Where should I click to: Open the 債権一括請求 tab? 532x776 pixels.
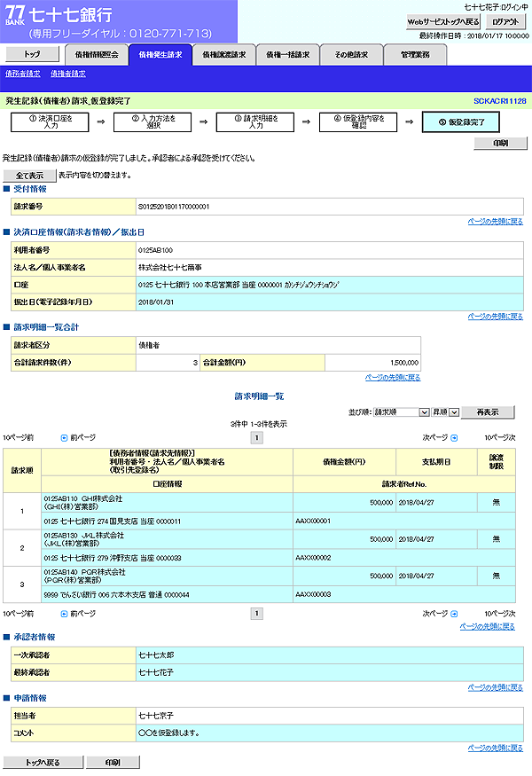click(x=288, y=54)
